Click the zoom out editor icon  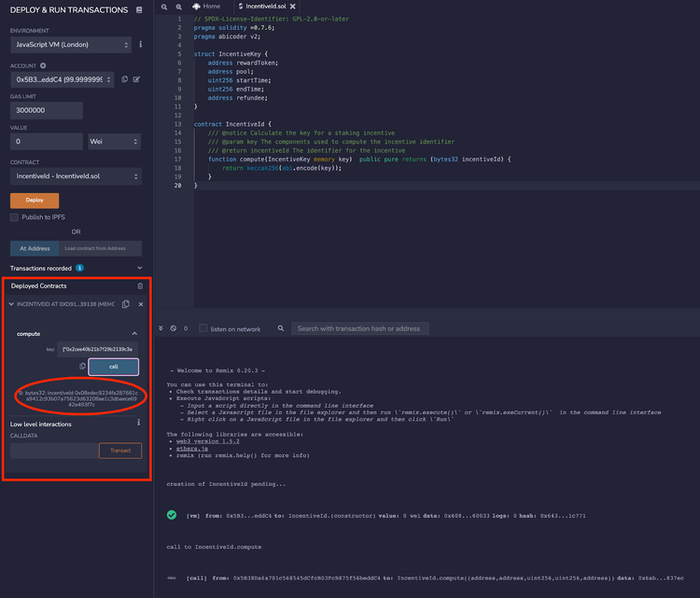coord(164,7)
